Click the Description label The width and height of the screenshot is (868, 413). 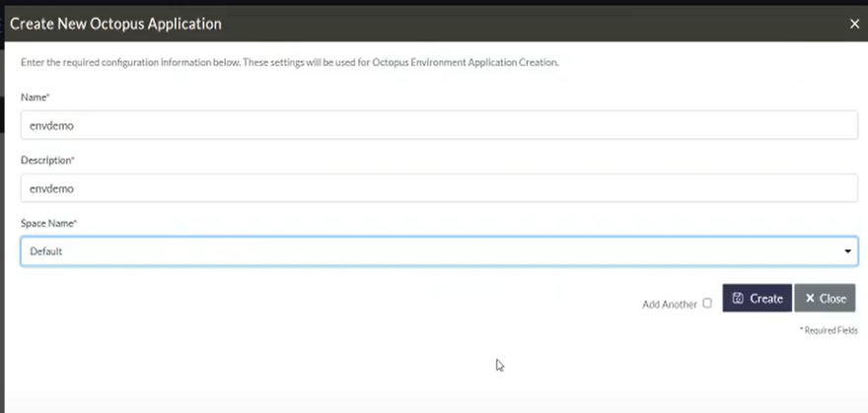pos(47,160)
